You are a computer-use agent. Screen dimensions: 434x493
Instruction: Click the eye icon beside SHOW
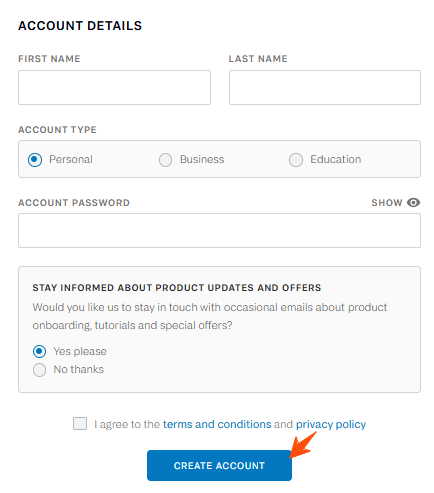tap(413, 202)
